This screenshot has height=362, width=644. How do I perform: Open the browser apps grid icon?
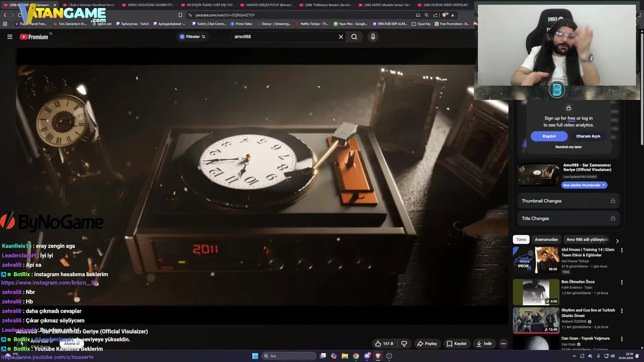pyautogui.click(x=5, y=24)
